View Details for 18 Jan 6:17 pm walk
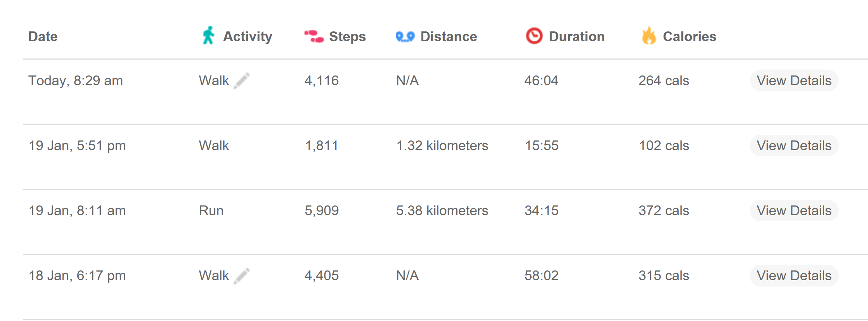This screenshot has width=868, height=321. (794, 276)
